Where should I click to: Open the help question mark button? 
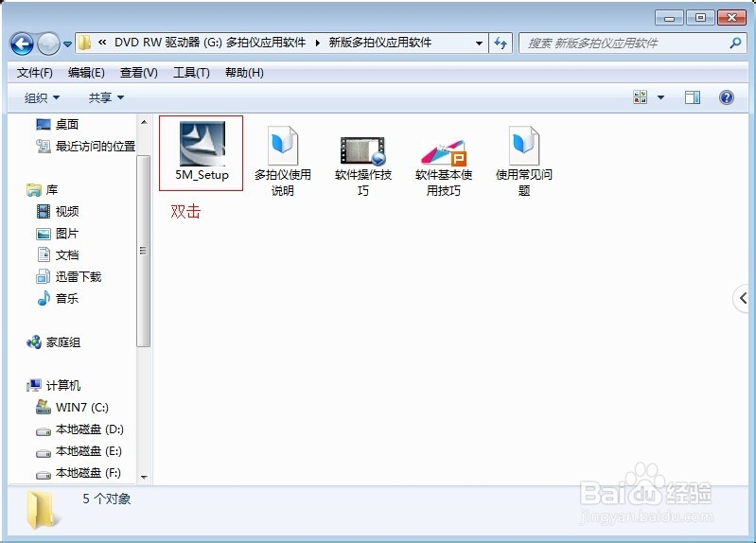(726, 97)
